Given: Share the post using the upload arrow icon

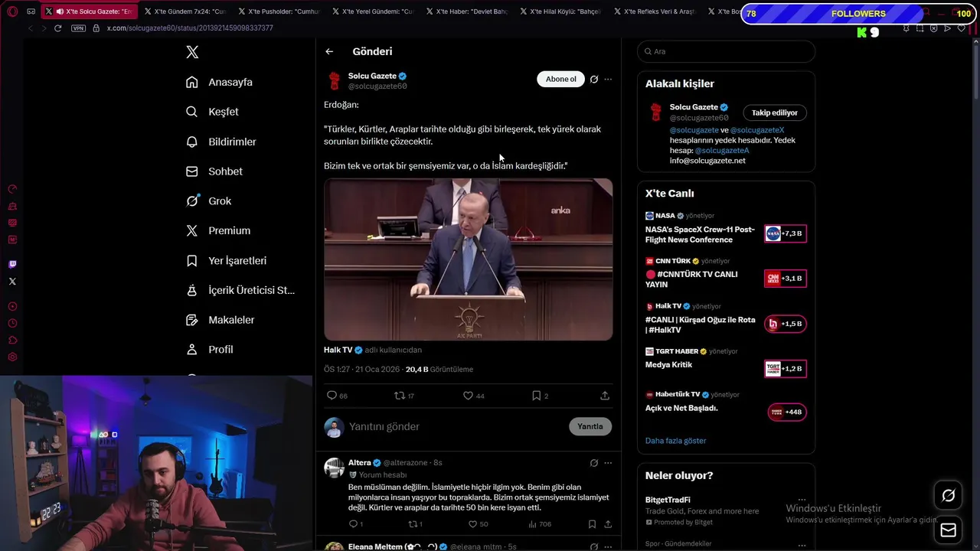Looking at the screenshot, I should pyautogui.click(x=605, y=396).
